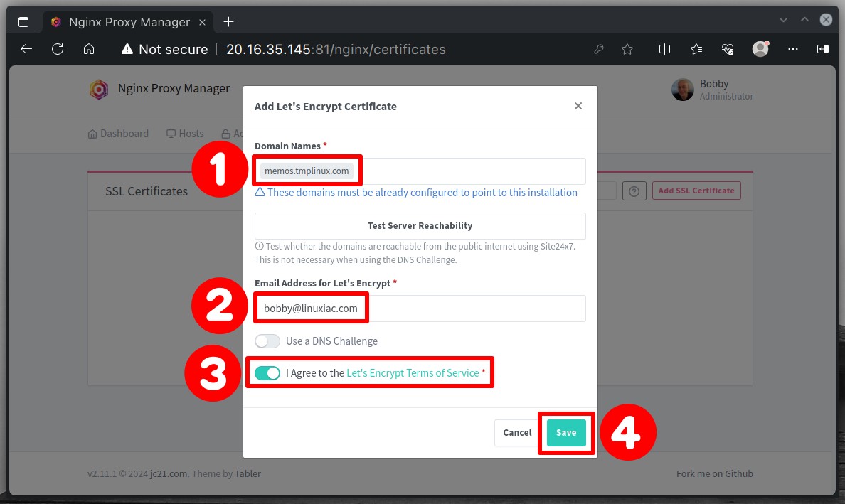845x504 pixels.
Task: Enable Use a DNS Challenge toggle
Action: (x=267, y=341)
